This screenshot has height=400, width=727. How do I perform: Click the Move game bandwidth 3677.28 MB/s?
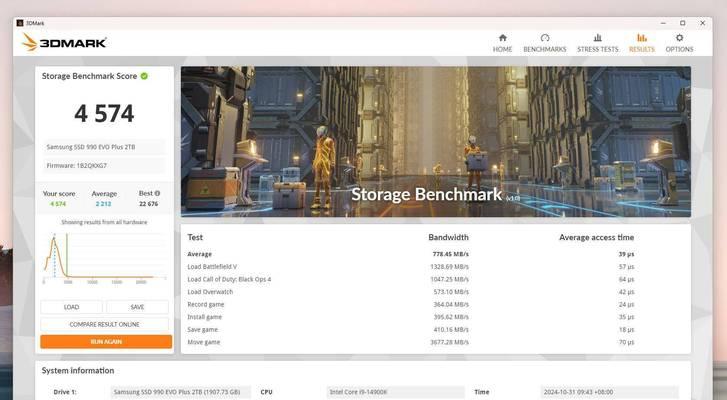click(449, 342)
